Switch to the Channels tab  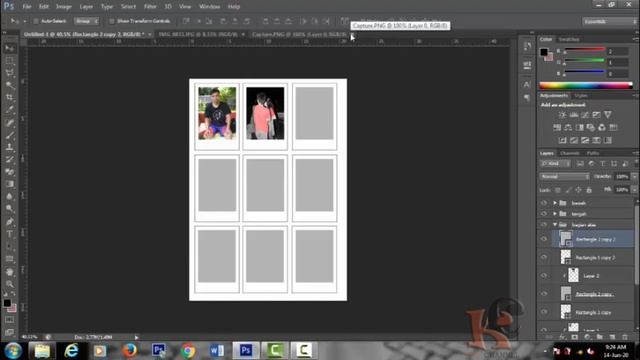pos(570,153)
